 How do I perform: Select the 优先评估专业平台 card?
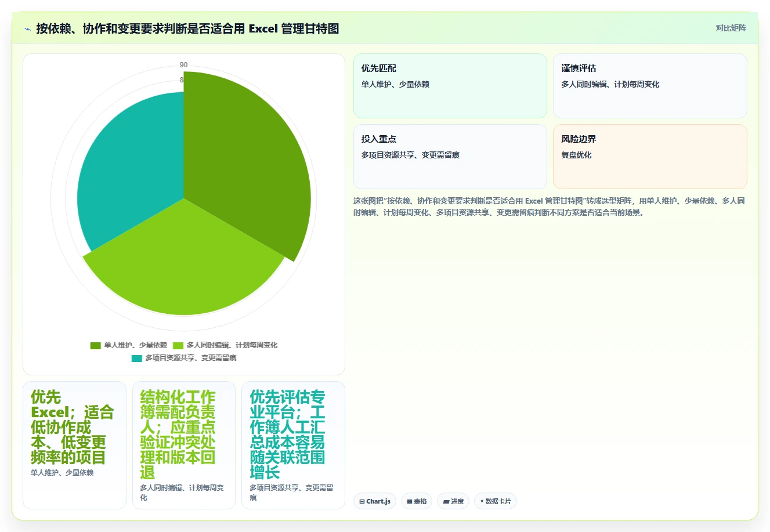pos(293,445)
